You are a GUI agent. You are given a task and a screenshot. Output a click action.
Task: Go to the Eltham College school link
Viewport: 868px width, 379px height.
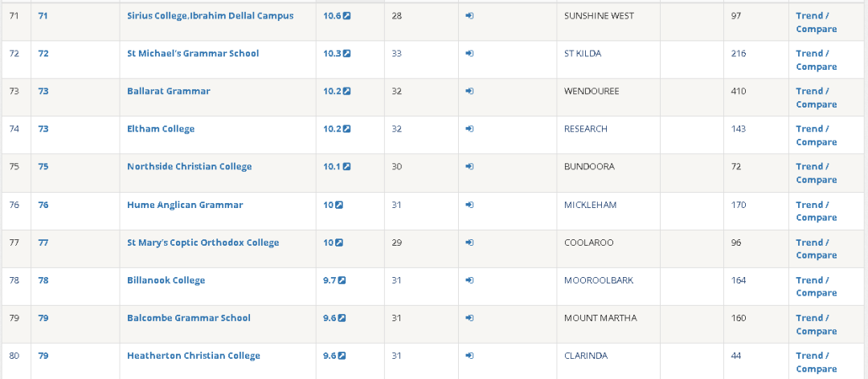(161, 129)
